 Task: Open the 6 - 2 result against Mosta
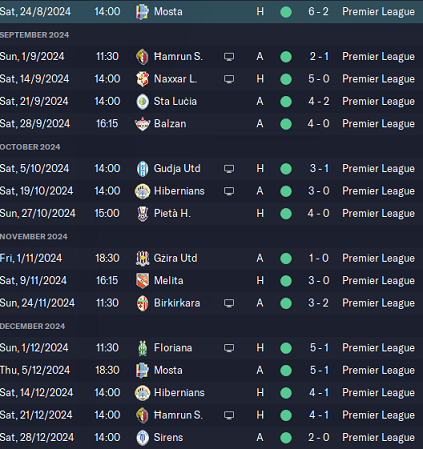pos(318,12)
